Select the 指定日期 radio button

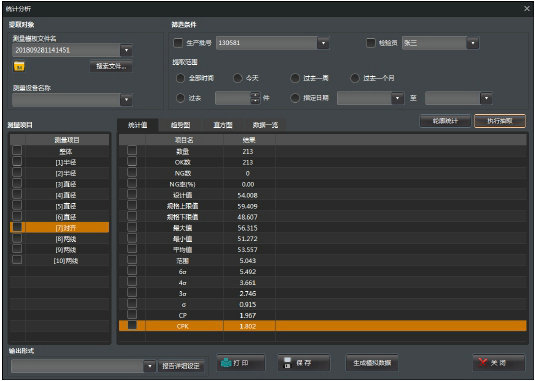tap(295, 98)
